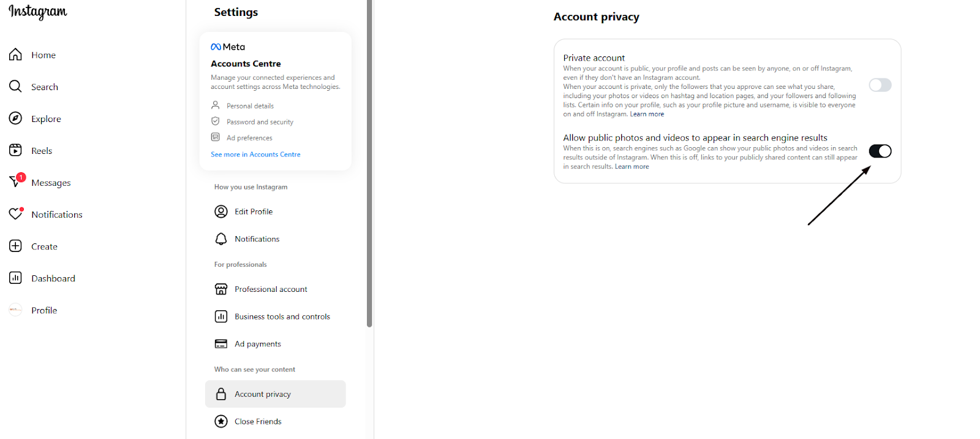Click the Business tools chart icon
The height and width of the screenshot is (439, 980).
221,316
